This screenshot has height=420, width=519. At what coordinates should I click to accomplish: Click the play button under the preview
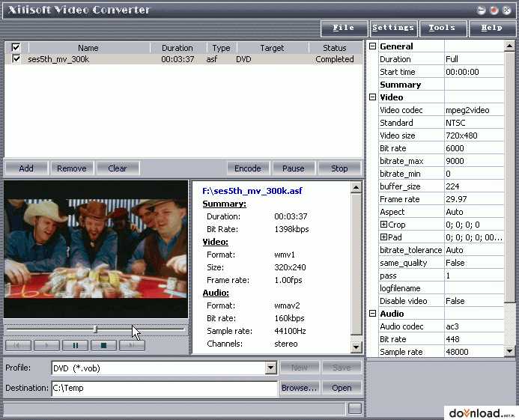[x=46, y=346]
